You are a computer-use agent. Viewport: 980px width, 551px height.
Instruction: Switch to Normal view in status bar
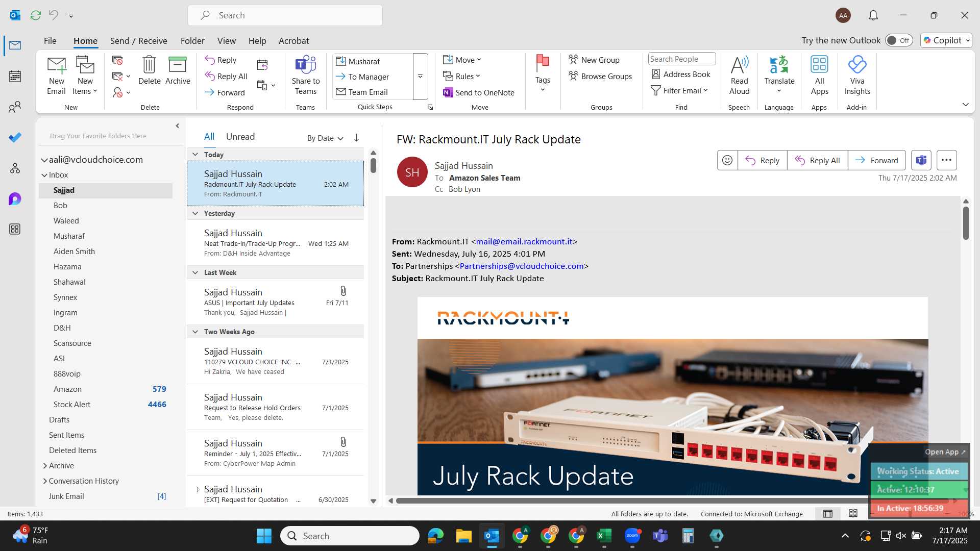(x=828, y=514)
